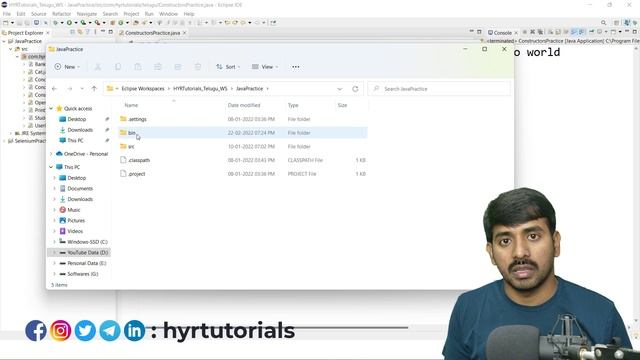Click Paste icon in File Explorer toolbar

[138, 67]
